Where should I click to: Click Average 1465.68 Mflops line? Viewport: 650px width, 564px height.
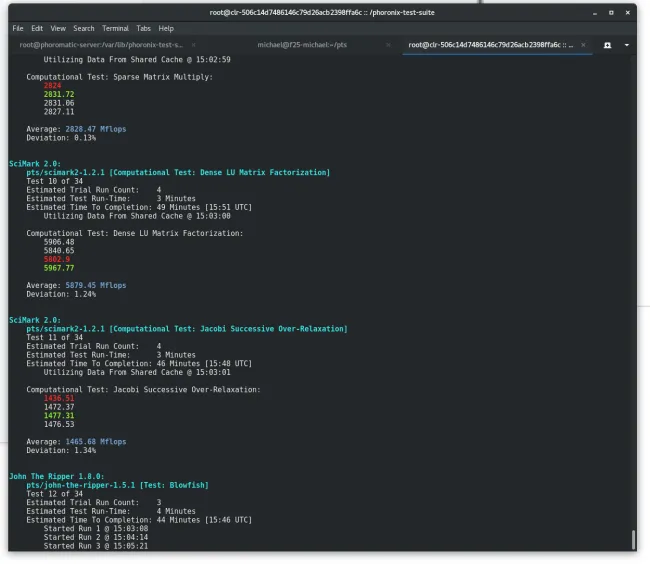click(76, 442)
